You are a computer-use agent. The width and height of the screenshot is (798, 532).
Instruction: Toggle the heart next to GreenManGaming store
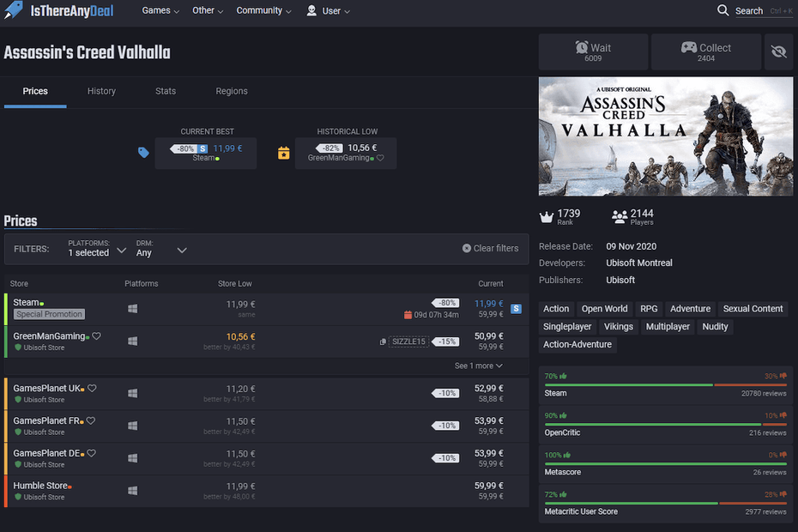(97, 336)
